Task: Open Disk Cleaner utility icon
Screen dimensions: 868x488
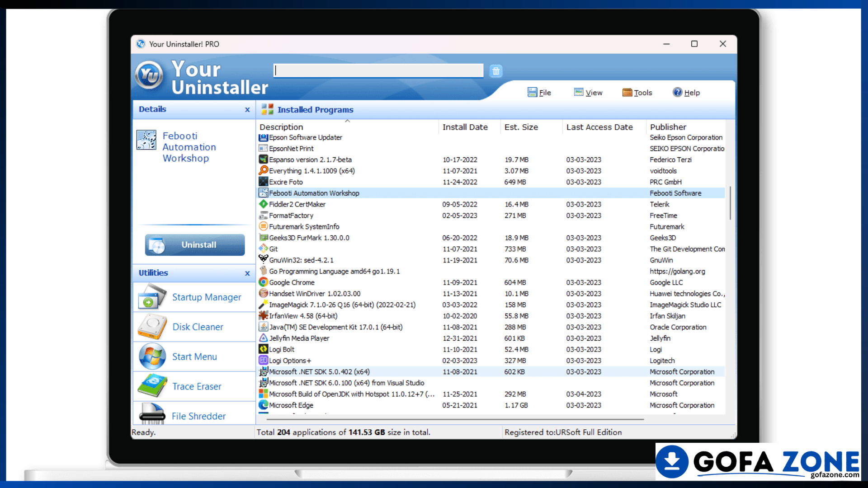Action: 152,327
